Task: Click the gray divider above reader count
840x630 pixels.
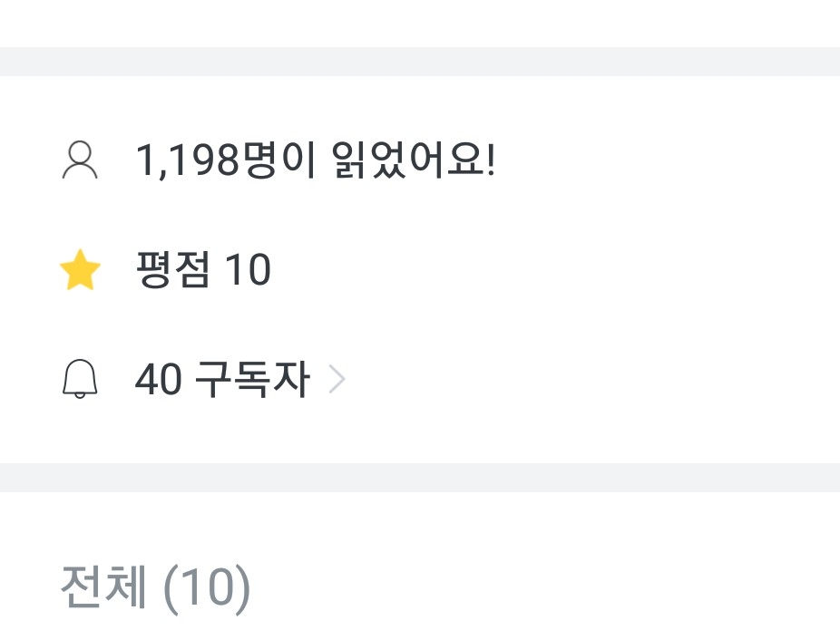Action: point(420,62)
